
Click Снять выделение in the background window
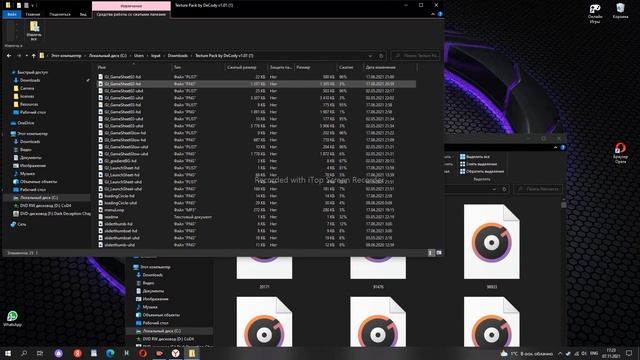pos(478,164)
